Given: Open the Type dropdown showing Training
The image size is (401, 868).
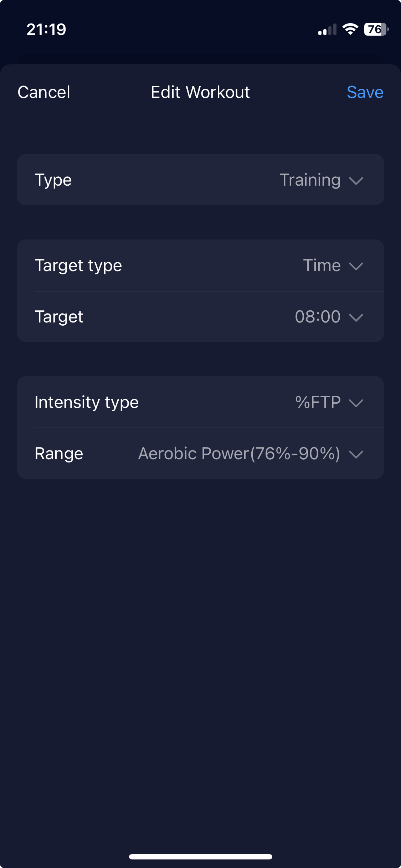Looking at the screenshot, I should point(200,180).
